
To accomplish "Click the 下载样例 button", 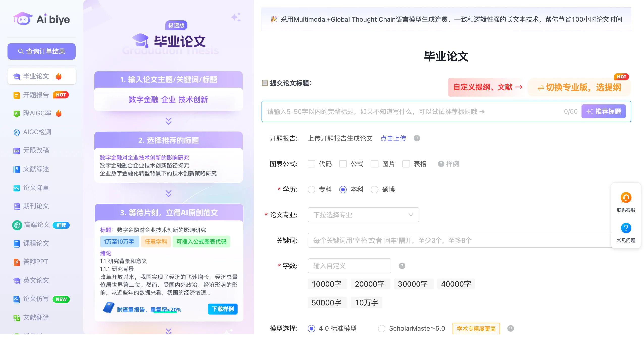I will [222, 309].
